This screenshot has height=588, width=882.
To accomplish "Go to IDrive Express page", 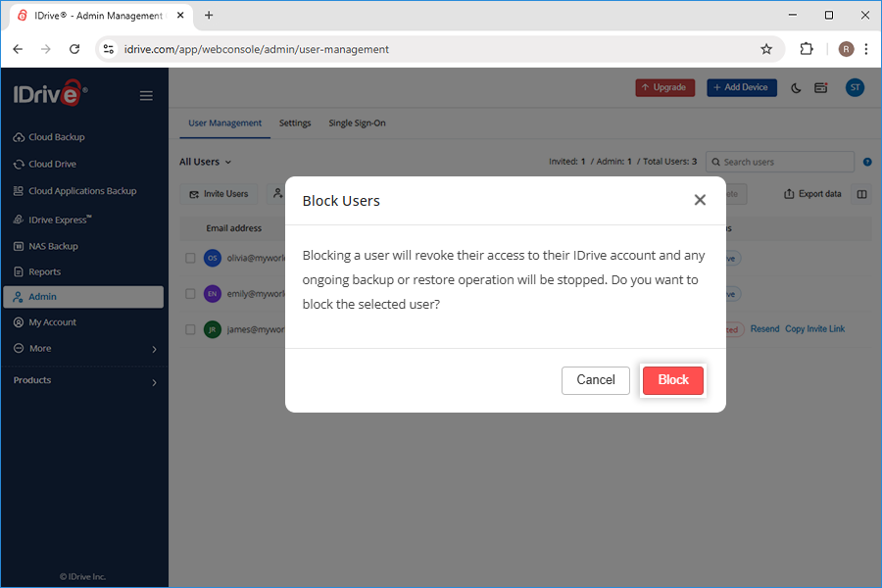I will [x=52, y=220].
